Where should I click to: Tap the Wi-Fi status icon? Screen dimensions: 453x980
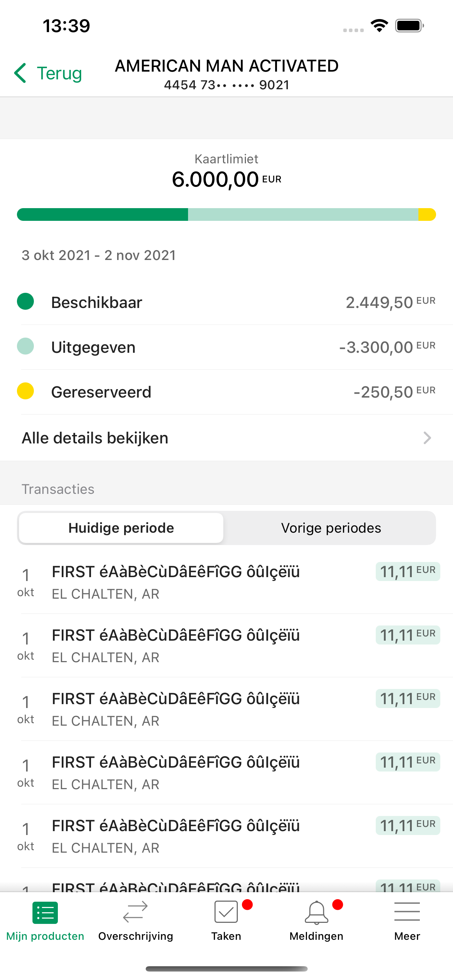pos(379,25)
